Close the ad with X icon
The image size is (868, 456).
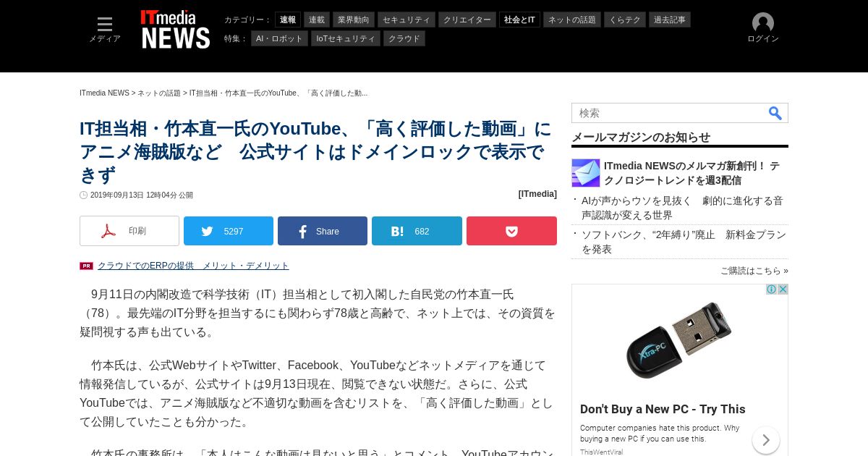(x=783, y=290)
